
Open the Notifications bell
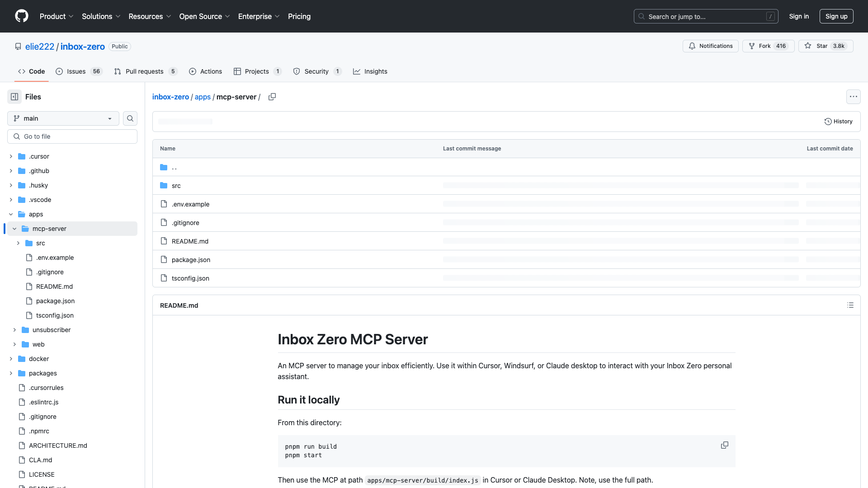[x=710, y=46]
